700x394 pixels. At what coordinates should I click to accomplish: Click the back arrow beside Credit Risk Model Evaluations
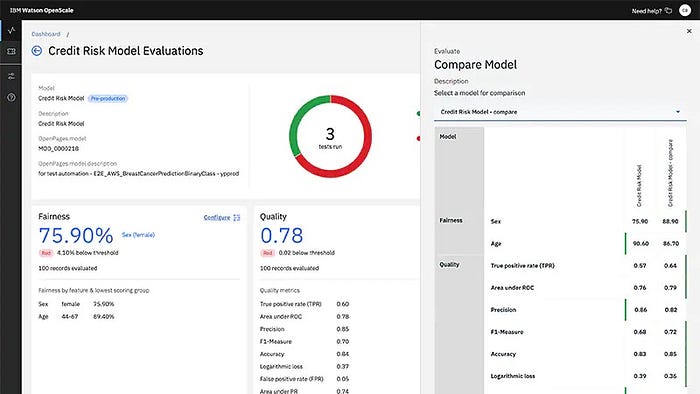(x=37, y=51)
